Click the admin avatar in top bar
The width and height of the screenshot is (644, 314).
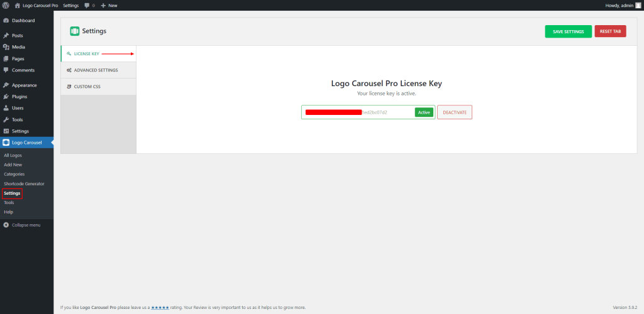tap(638, 5)
